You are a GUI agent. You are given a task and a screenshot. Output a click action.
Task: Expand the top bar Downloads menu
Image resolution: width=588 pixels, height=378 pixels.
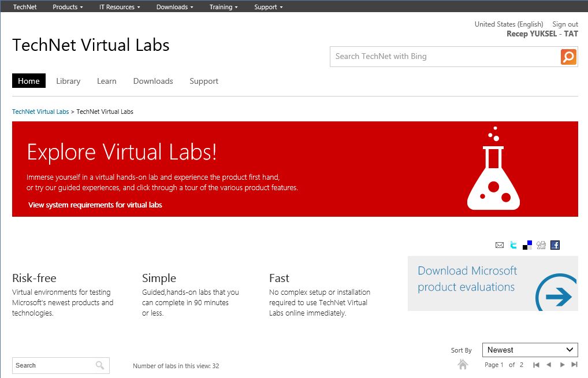[x=175, y=7]
